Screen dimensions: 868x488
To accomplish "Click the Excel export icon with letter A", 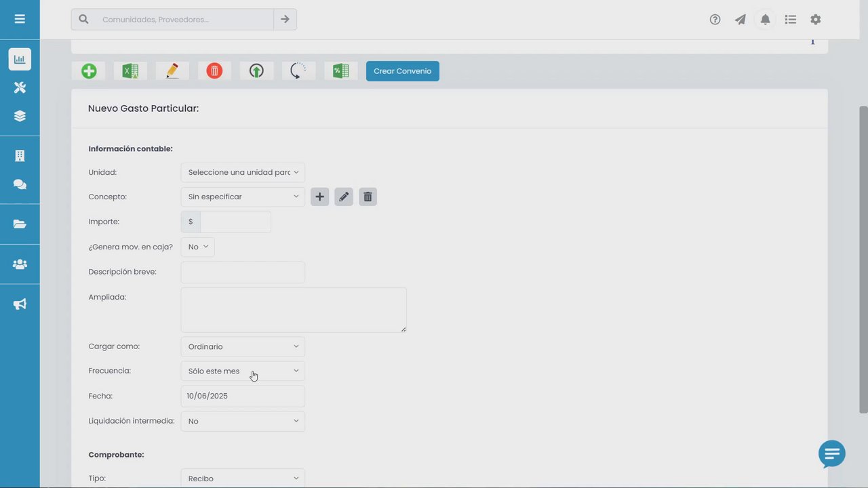I will [x=130, y=71].
